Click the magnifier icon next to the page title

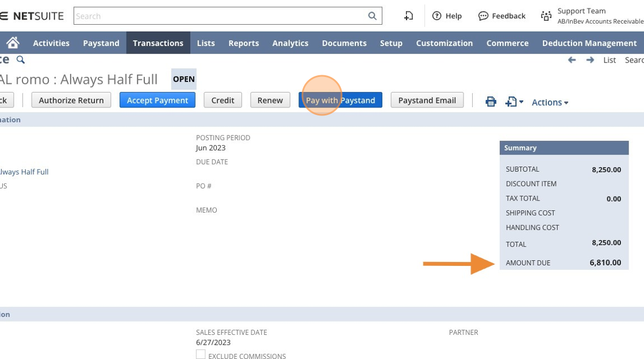(21, 60)
